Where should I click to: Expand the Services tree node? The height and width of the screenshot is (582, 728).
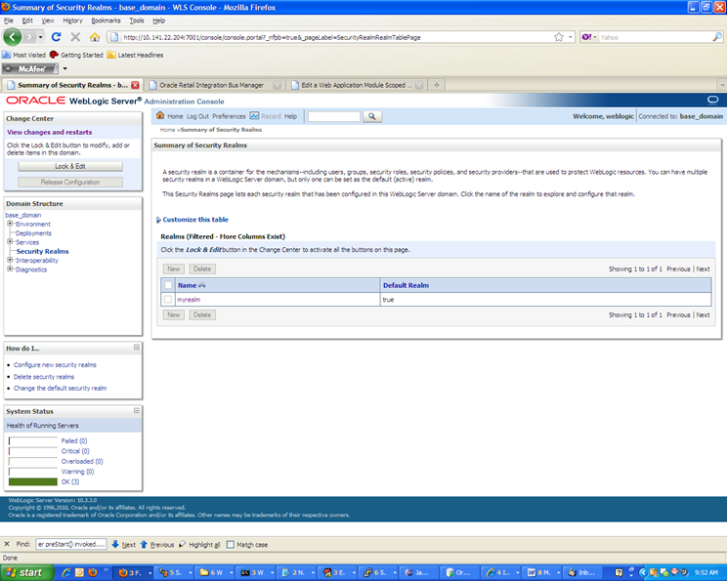click(10, 242)
